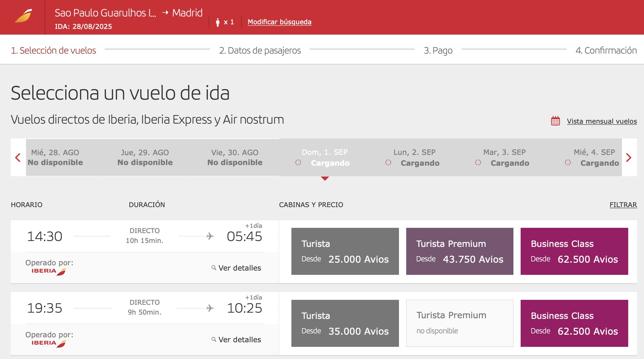Click the 10:25 arrival time
The width and height of the screenshot is (644, 359).
click(244, 308)
